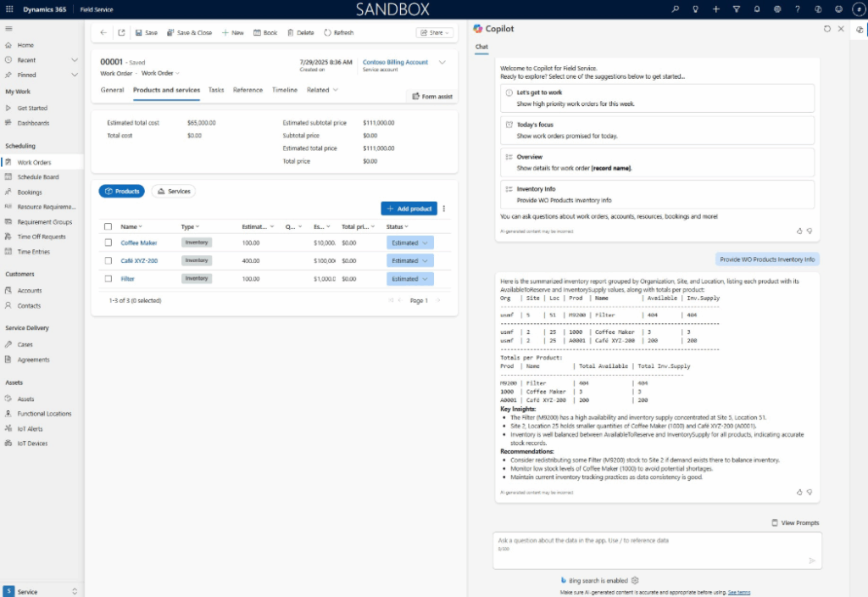
Task: Open Bing search settings gear icon
Action: pos(635,580)
